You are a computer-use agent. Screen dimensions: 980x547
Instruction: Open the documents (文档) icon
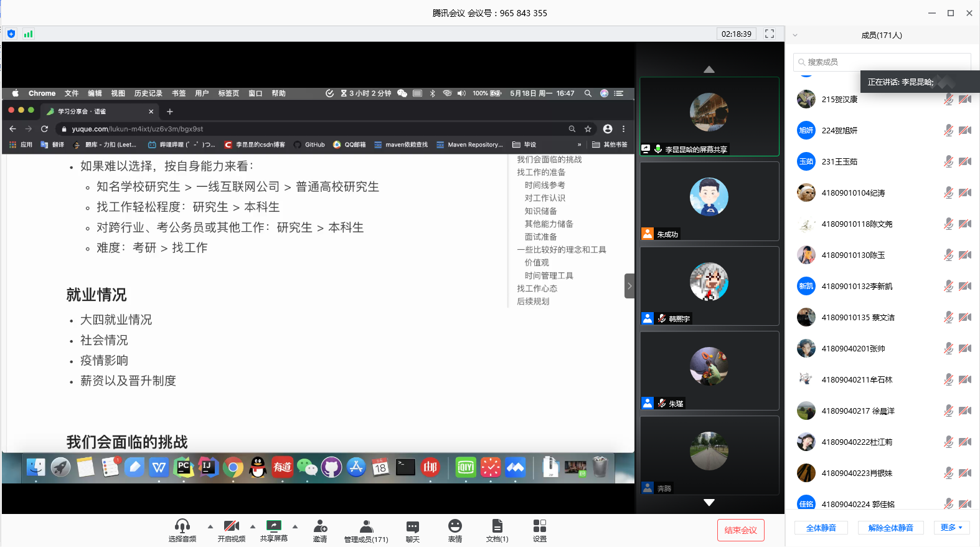pos(497,526)
